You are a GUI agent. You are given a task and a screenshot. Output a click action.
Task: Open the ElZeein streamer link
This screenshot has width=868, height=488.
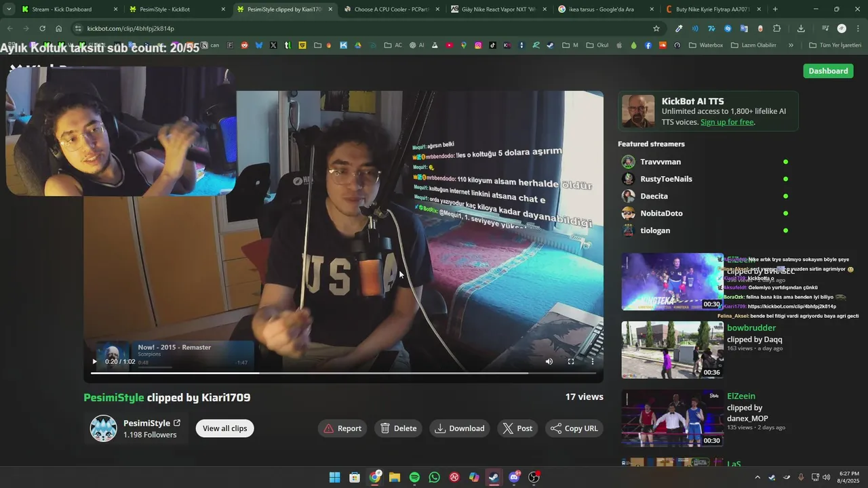pyautogui.click(x=741, y=396)
